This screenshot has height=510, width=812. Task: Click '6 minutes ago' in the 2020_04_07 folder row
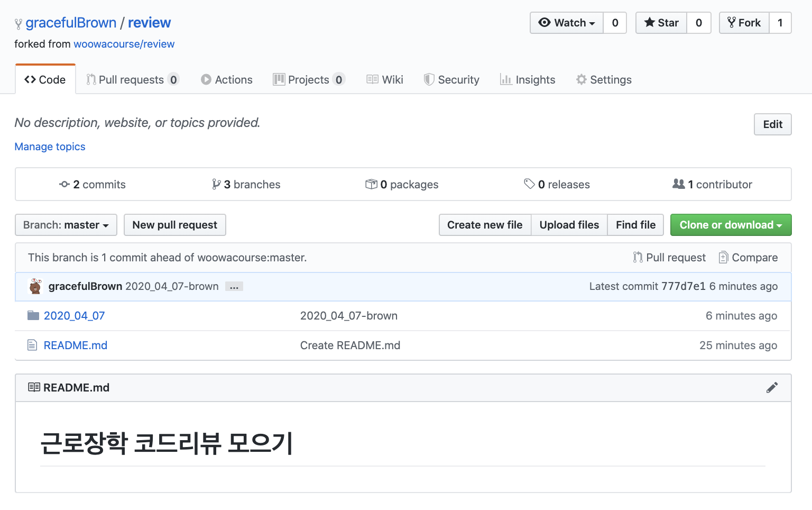coord(741,316)
